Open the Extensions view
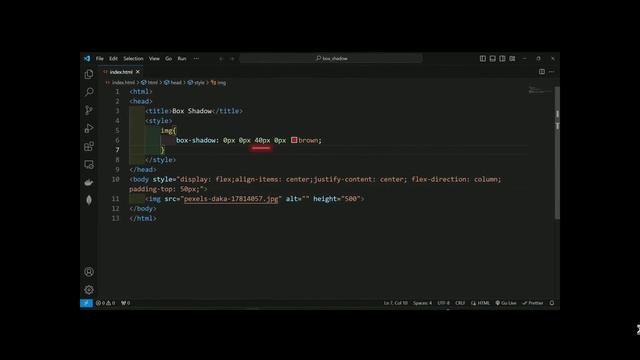The height and width of the screenshot is (360, 640). [89, 146]
